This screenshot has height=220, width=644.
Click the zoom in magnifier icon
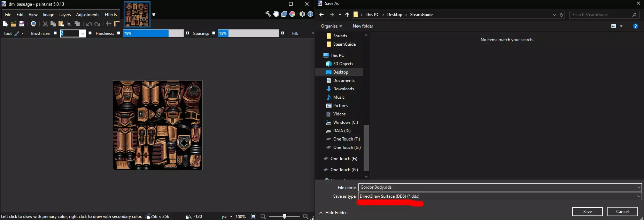pyautogui.click(x=306, y=217)
